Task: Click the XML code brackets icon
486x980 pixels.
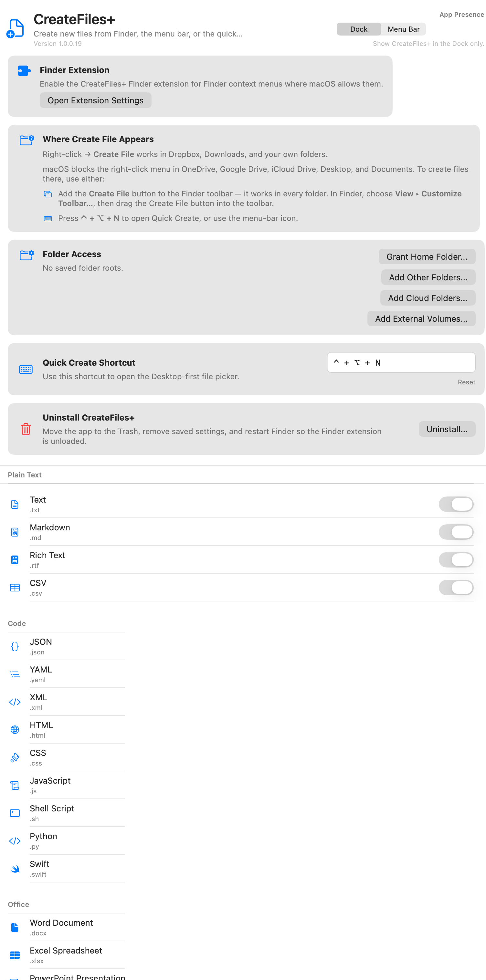Action: (15, 702)
